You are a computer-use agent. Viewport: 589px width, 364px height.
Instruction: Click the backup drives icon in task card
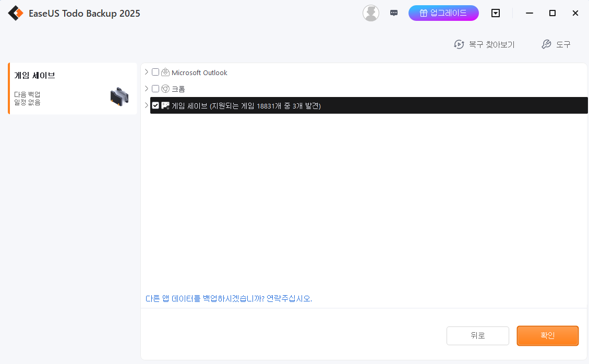[x=119, y=96]
